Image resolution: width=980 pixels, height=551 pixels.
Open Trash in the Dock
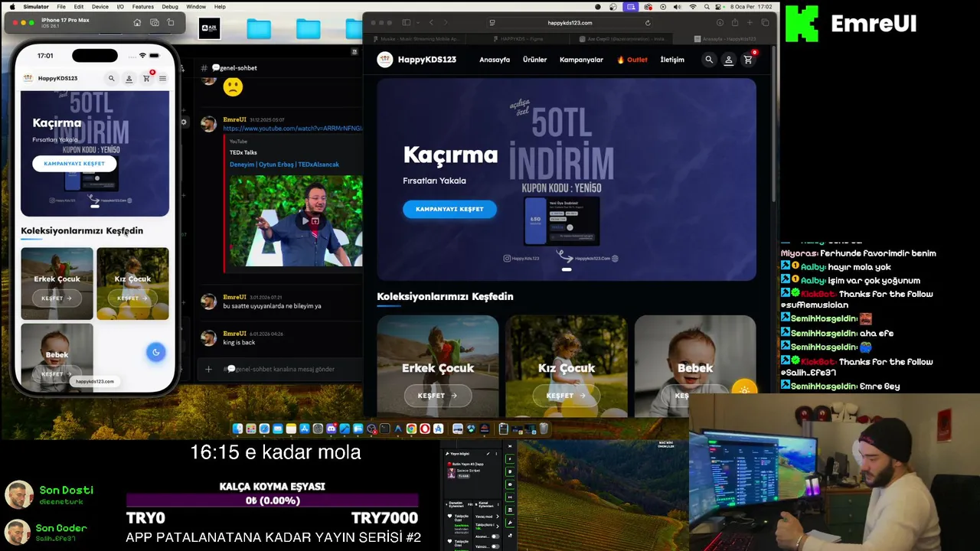(x=544, y=429)
